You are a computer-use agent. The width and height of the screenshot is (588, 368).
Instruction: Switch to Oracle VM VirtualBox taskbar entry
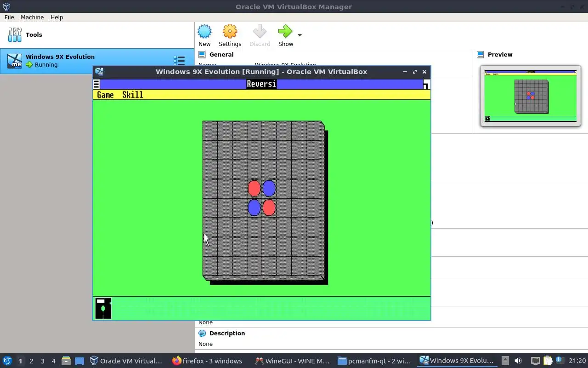point(126,361)
